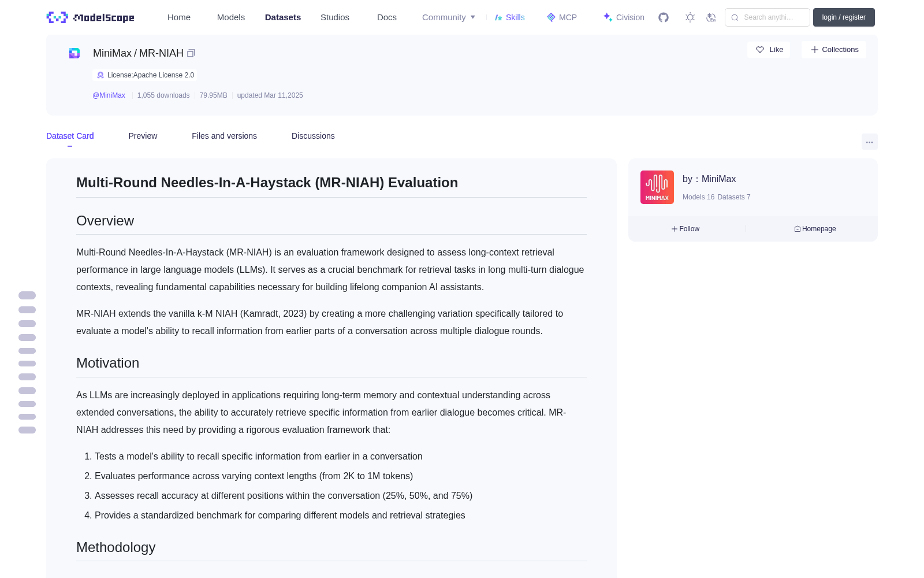
Task: Open Civision from navigation
Action: tap(624, 17)
